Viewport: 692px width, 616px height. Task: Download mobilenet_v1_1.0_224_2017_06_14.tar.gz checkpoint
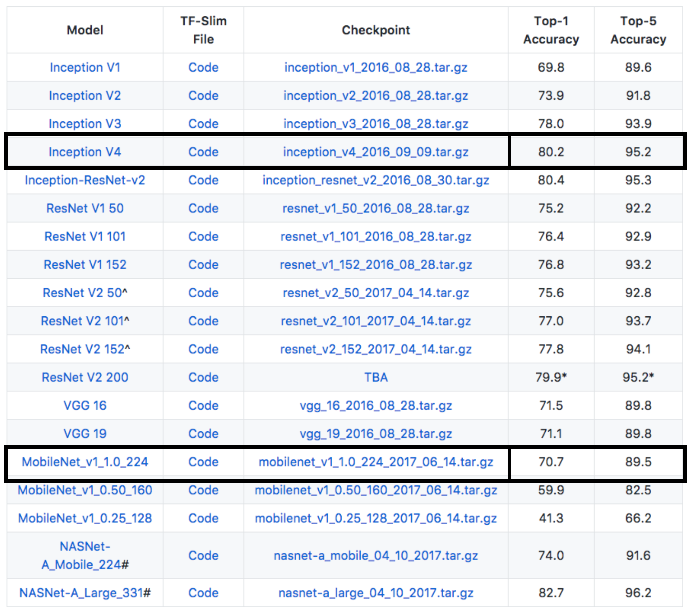coord(376,462)
